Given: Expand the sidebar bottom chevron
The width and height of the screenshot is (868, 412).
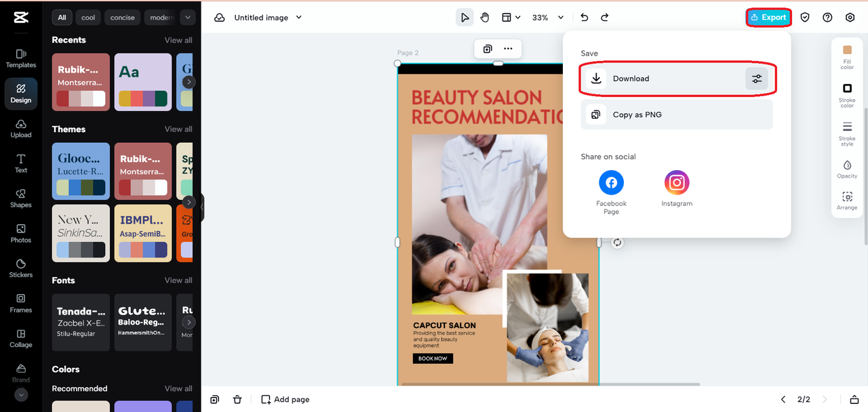Looking at the screenshot, I should [x=21, y=395].
